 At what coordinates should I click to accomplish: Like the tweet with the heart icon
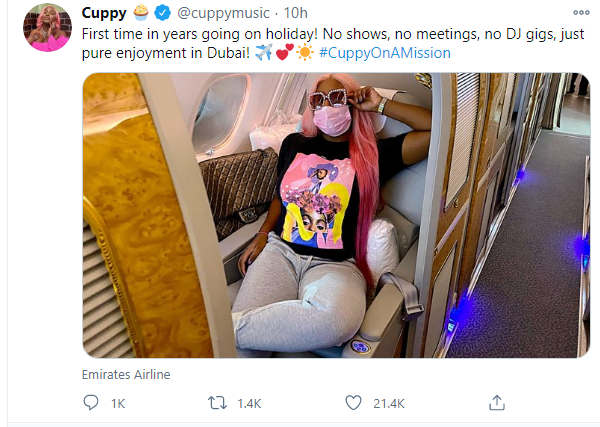click(x=352, y=403)
